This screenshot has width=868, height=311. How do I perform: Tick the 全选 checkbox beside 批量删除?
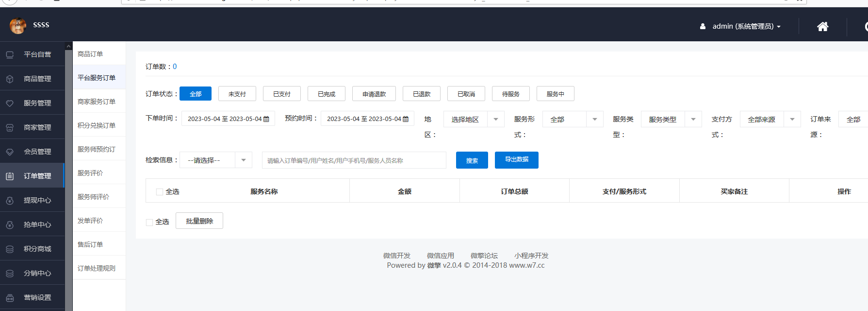pos(149,223)
